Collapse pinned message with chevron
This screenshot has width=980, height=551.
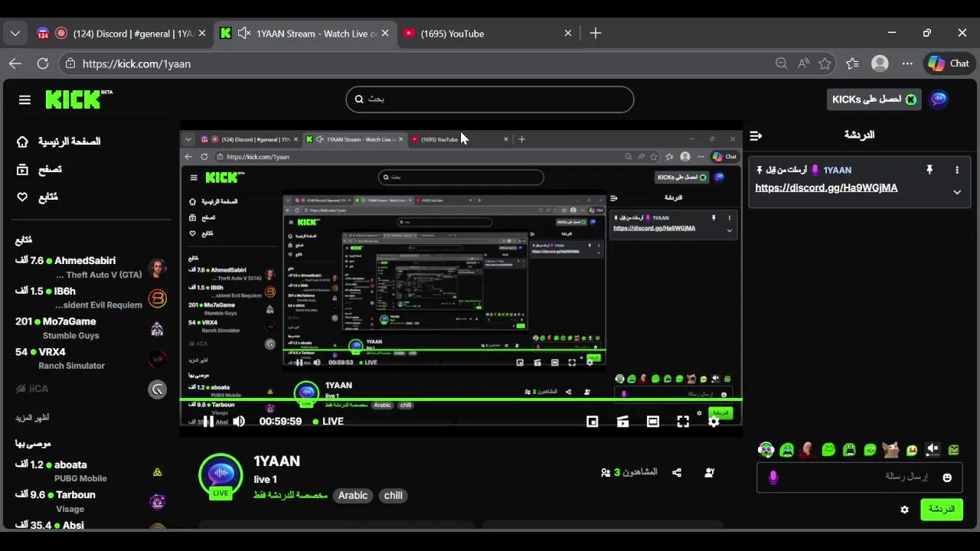pos(957,192)
